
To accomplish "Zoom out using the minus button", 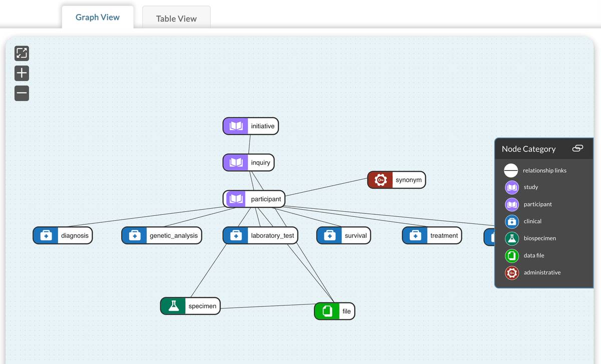I will 22,93.
